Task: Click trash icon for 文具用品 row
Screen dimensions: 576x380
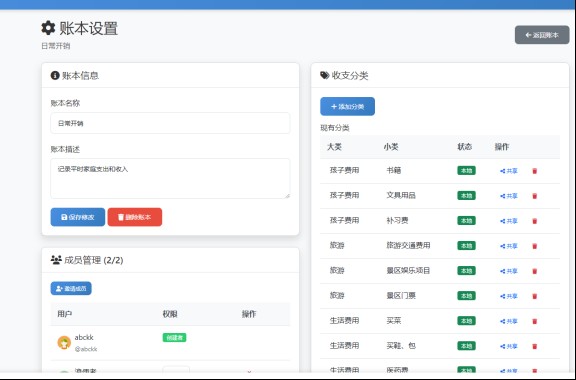Action: pyautogui.click(x=534, y=196)
